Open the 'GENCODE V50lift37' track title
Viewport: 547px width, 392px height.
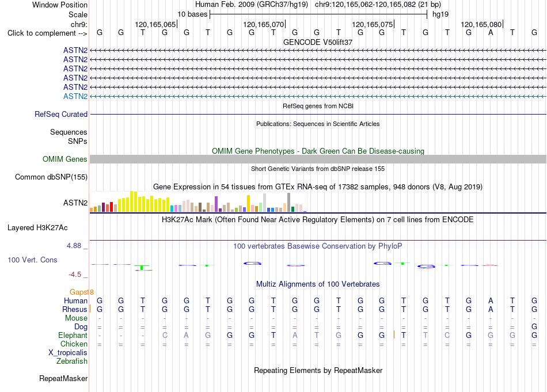318,42
